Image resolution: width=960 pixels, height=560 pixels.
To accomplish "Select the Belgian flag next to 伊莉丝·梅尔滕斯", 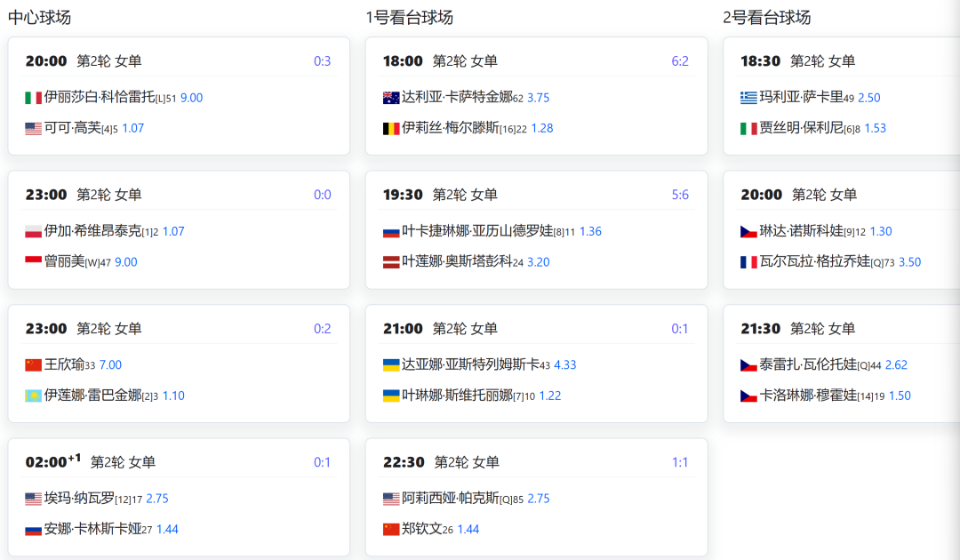I will pos(391,128).
